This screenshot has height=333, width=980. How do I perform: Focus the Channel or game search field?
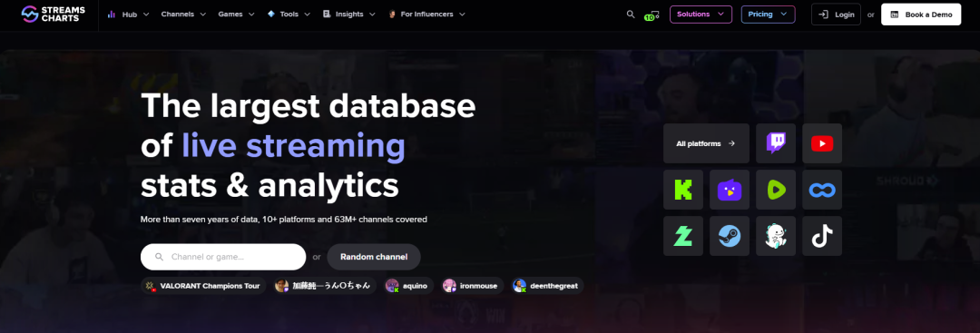click(x=223, y=257)
